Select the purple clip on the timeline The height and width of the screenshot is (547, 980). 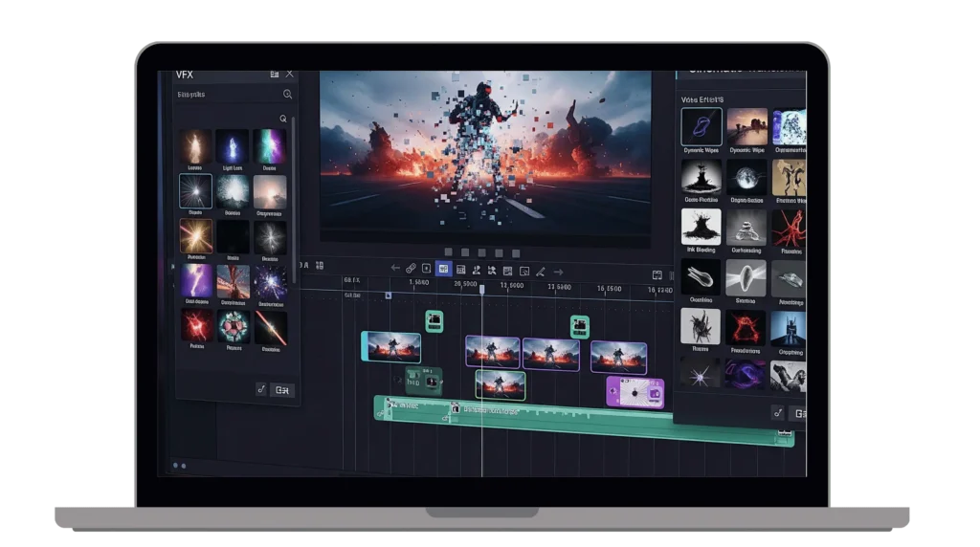click(x=635, y=390)
